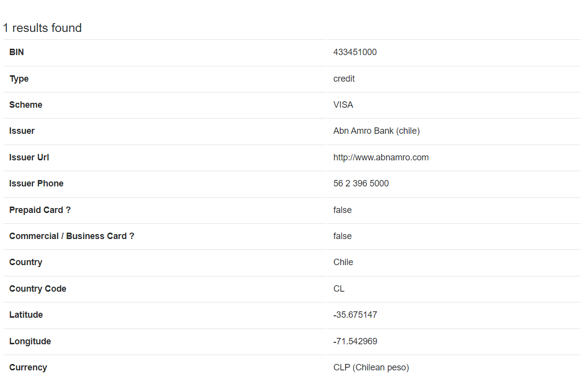Click the BIN number 433451000

[x=355, y=52]
